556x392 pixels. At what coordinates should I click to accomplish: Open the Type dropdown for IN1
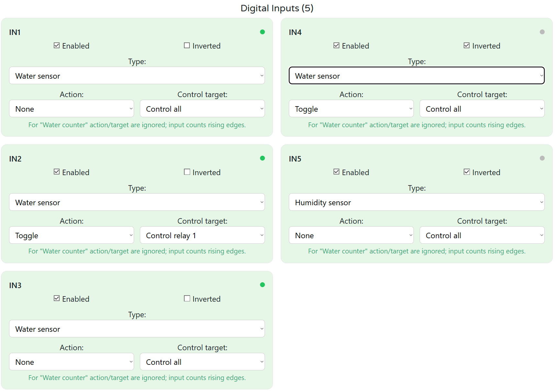(x=137, y=75)
